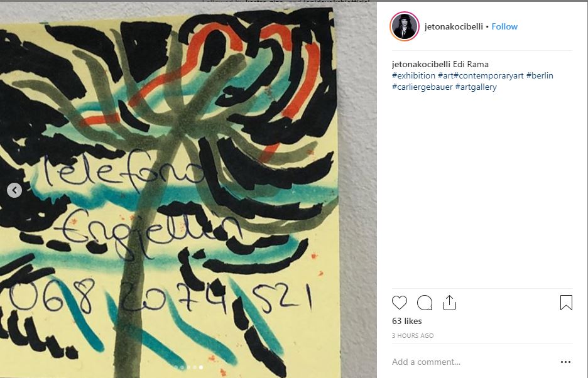Open jetonakocibelli's profile picture story

point(405,26)
